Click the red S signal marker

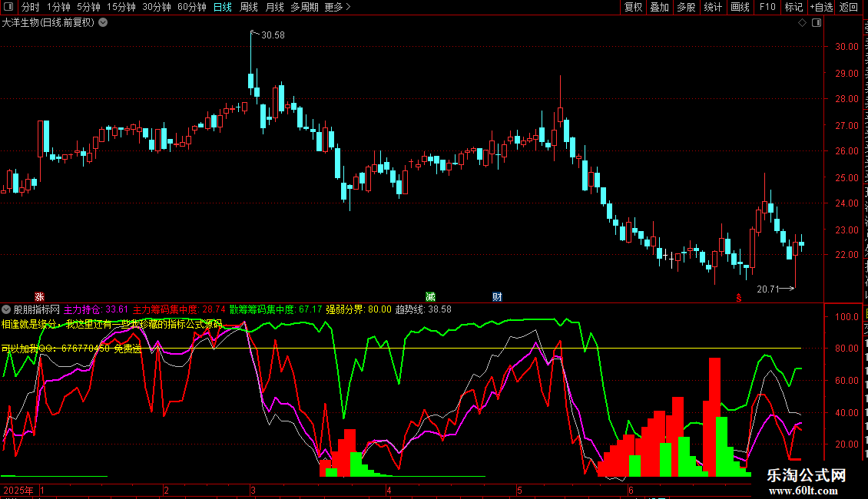click(738, 298)
